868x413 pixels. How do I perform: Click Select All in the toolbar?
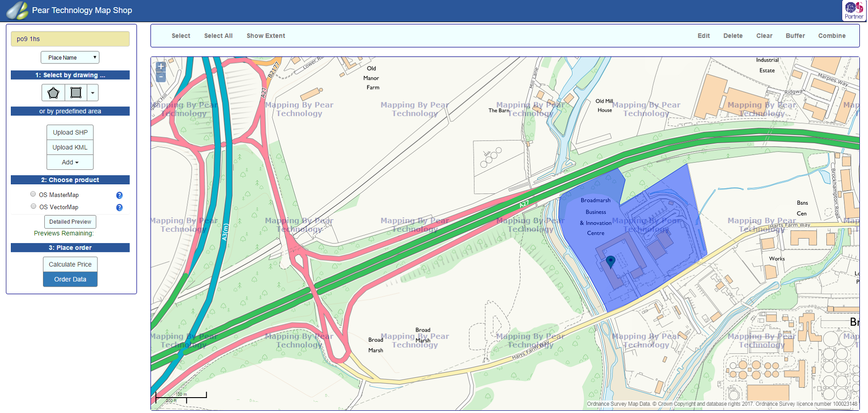(218, 36)
